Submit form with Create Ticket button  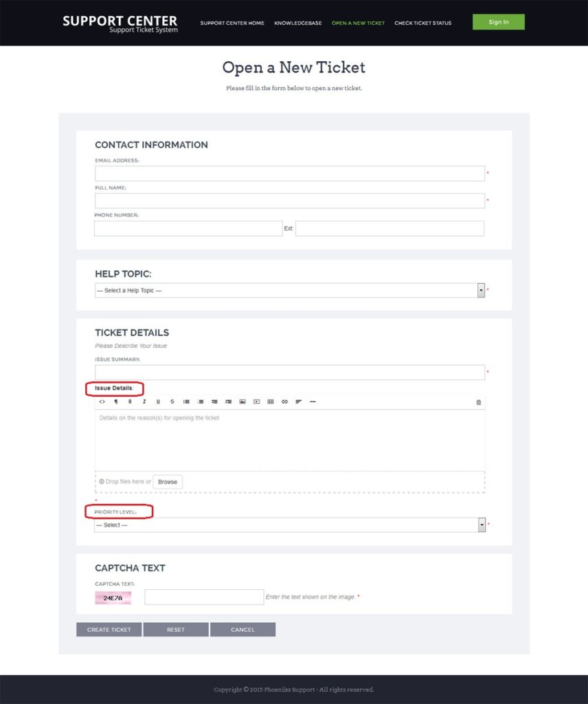coord(109,630)
